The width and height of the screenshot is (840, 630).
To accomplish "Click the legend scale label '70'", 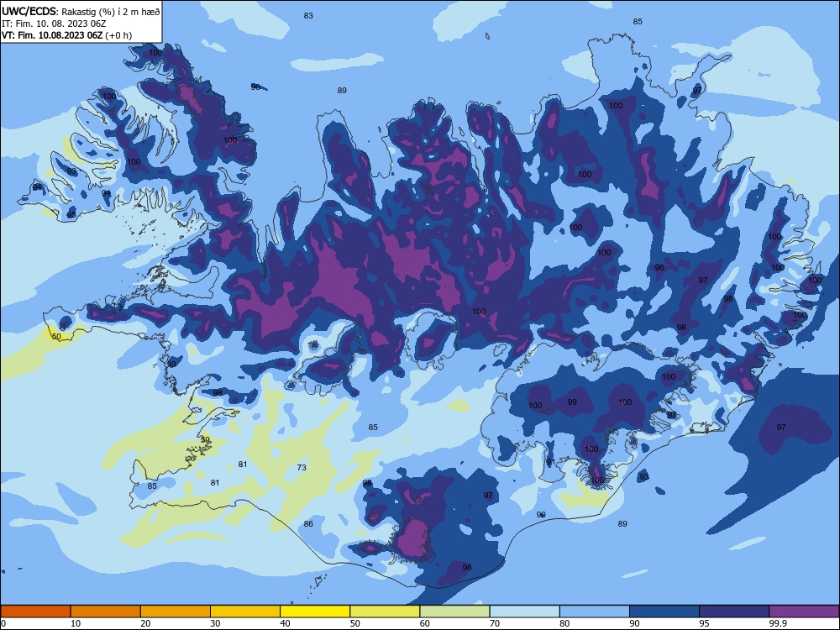I will pos(495,623).
